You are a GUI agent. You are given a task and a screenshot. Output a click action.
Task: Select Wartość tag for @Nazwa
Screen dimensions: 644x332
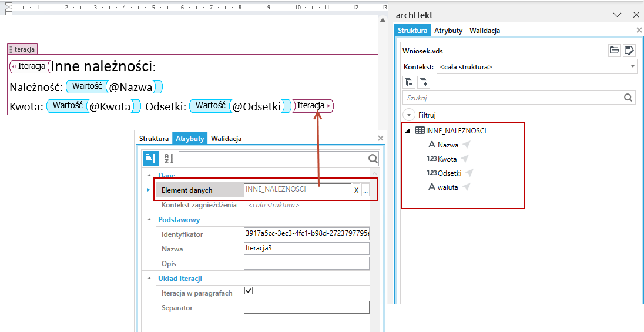pos(87,86)
